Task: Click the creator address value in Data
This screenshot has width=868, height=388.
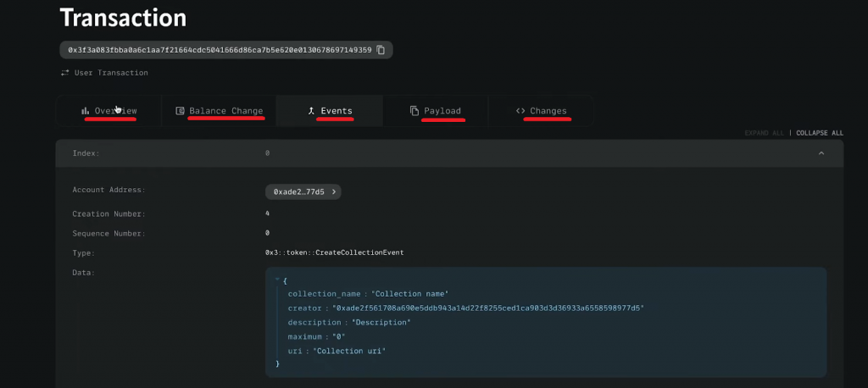Action: (487, 308)
